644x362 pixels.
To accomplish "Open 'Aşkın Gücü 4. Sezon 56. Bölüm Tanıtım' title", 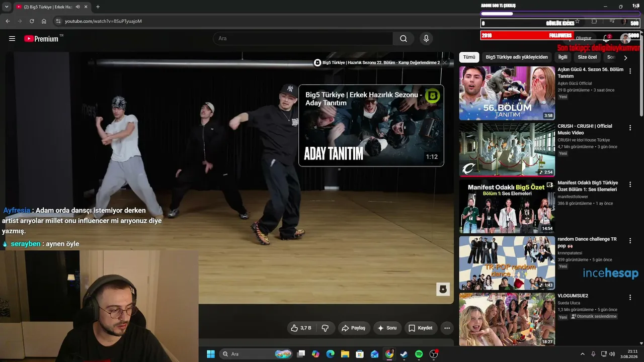I will coord(591,73).
